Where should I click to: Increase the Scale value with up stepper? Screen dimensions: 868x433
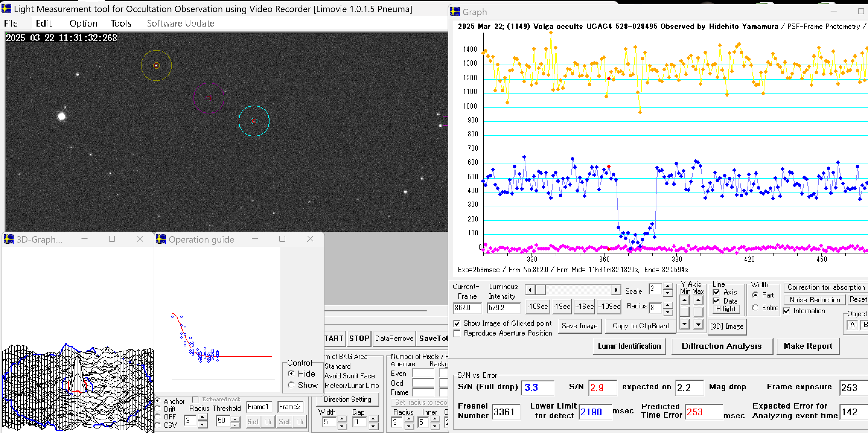click(x=668, y=286)
